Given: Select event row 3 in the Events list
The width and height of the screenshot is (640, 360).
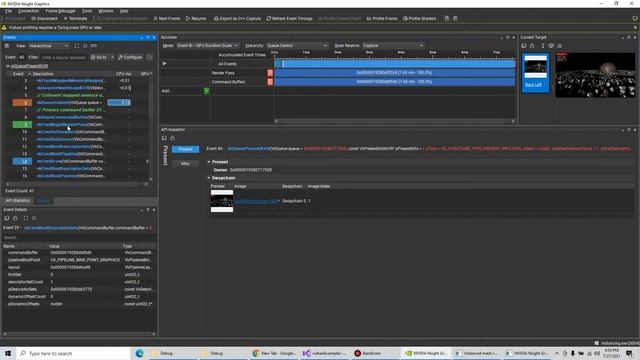Looking at the screenshot, I should (x=78, y=81).
